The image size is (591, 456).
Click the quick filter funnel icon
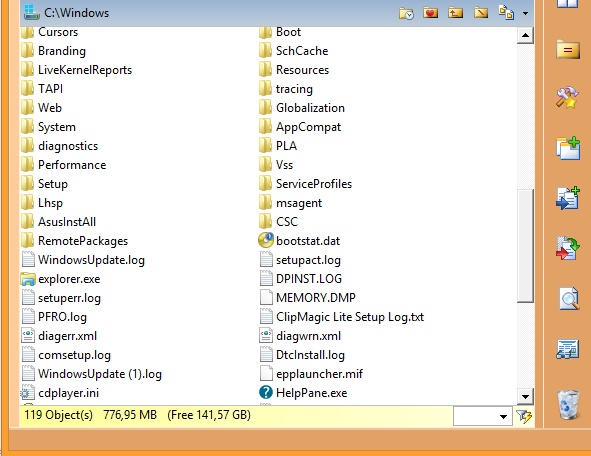pyautogui.click(x=524, y=416)
